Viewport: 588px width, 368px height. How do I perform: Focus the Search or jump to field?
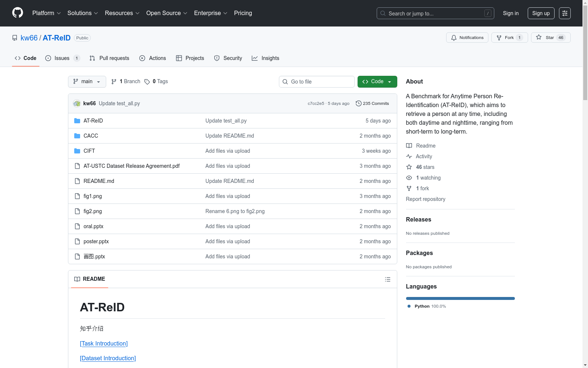[435, 13]
